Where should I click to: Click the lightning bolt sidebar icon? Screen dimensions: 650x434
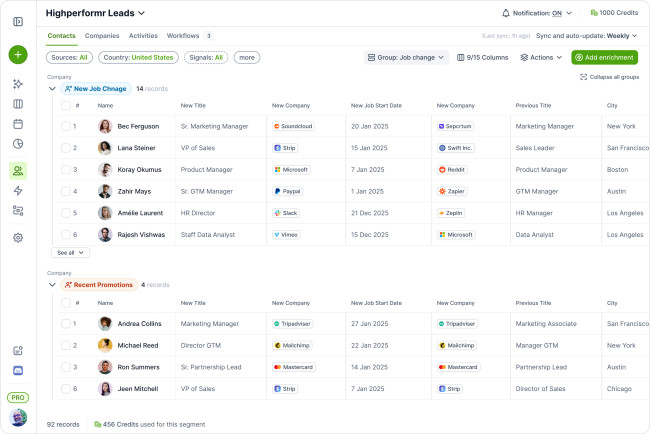tap(18, 190)
